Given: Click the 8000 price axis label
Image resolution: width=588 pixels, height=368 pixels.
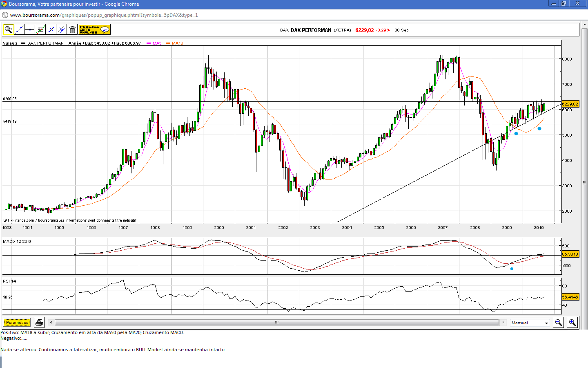Looking at the screenshot, I should [567, 59].
